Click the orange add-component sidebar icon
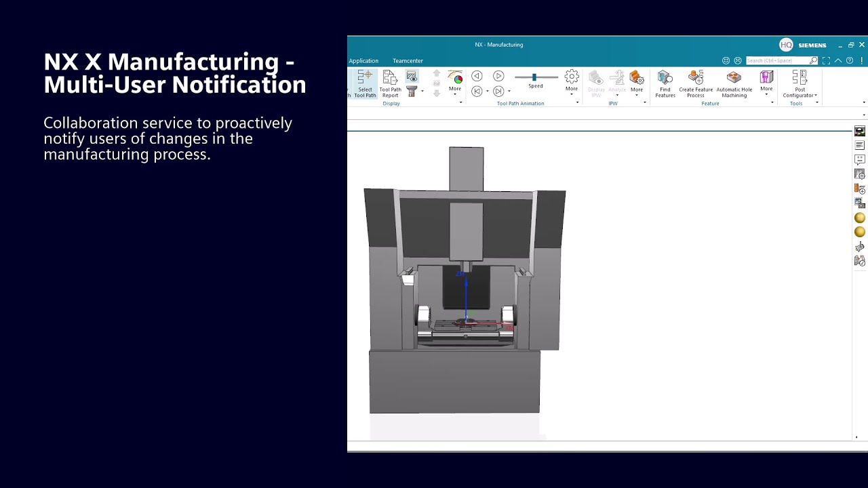868x488 pixels. (x=860, y=189)
